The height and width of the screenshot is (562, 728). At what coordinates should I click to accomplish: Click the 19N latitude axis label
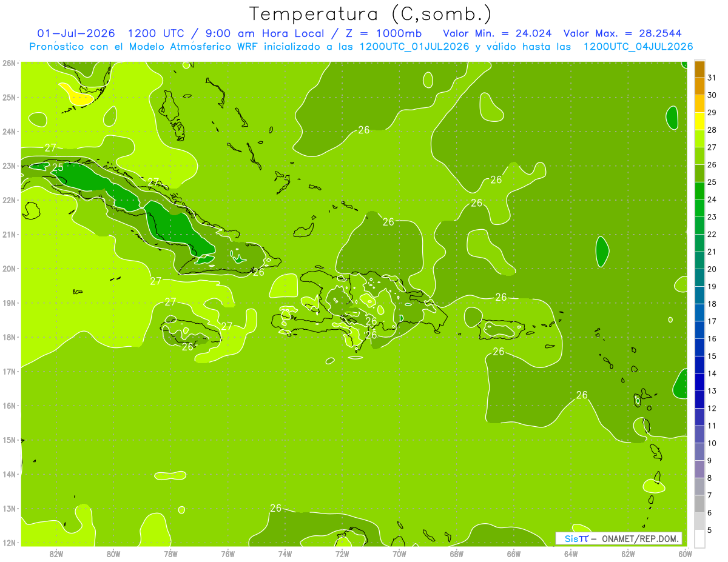9,303
